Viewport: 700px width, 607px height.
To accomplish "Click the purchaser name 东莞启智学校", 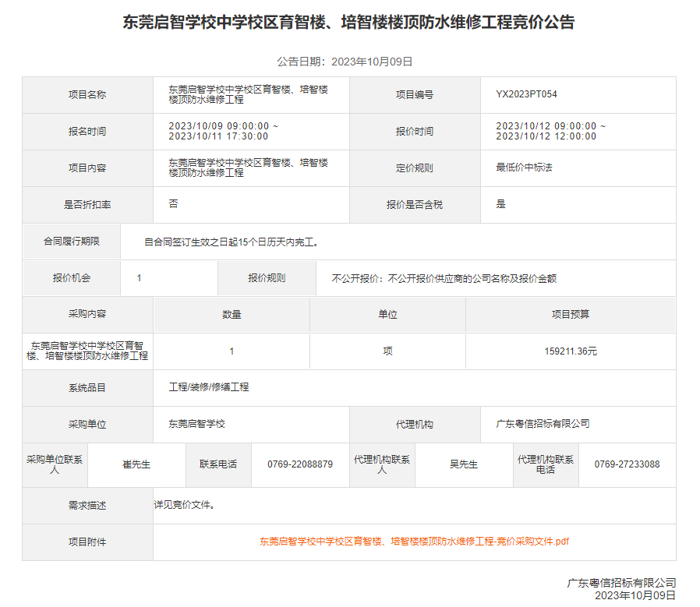I will 197,424.
